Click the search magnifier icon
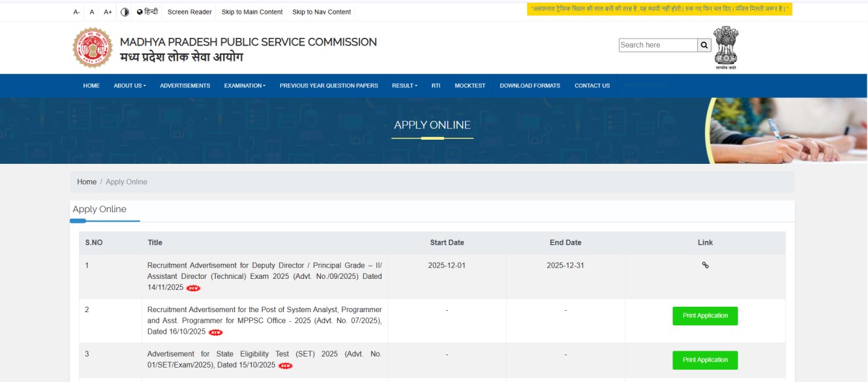This screenshot has width=868, height=382. click(705, 45)
